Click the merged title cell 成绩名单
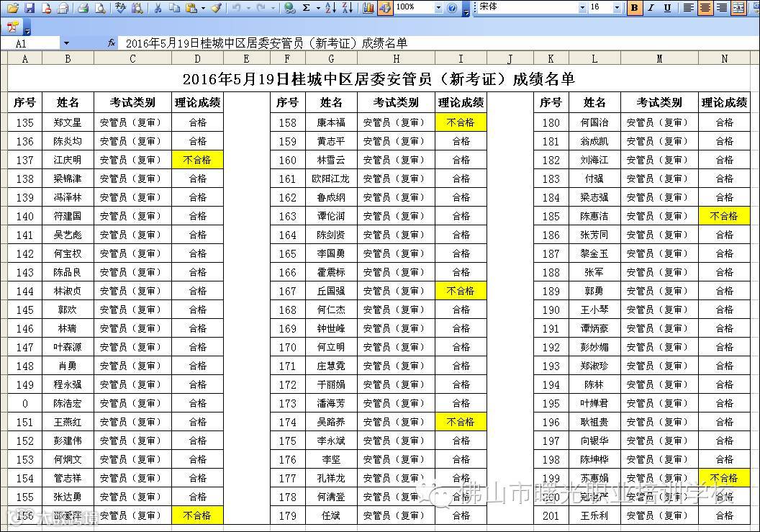Screen dimensions: 760x532 tap(379, 78)
